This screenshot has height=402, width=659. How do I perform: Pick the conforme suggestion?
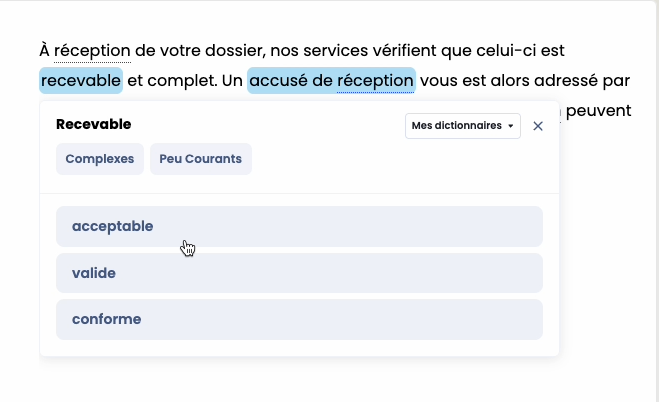[x=299, y=320]
